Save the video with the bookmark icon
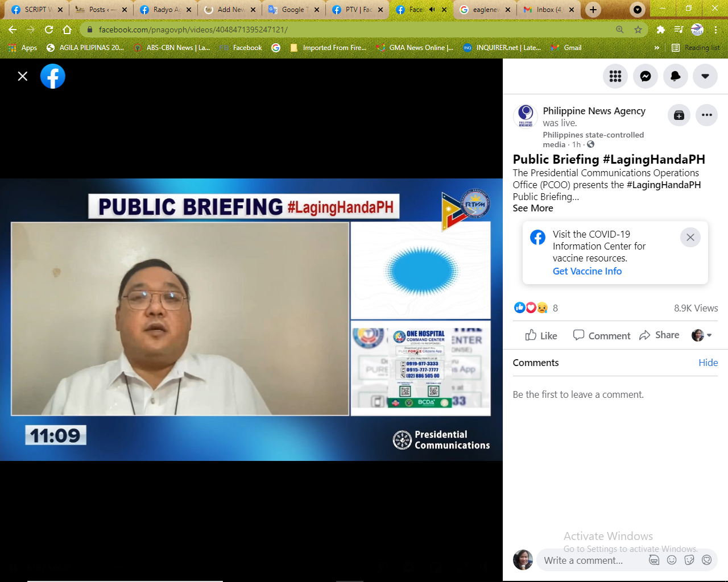Viewport: 728px width, 582px height. [x=679, y=115]
